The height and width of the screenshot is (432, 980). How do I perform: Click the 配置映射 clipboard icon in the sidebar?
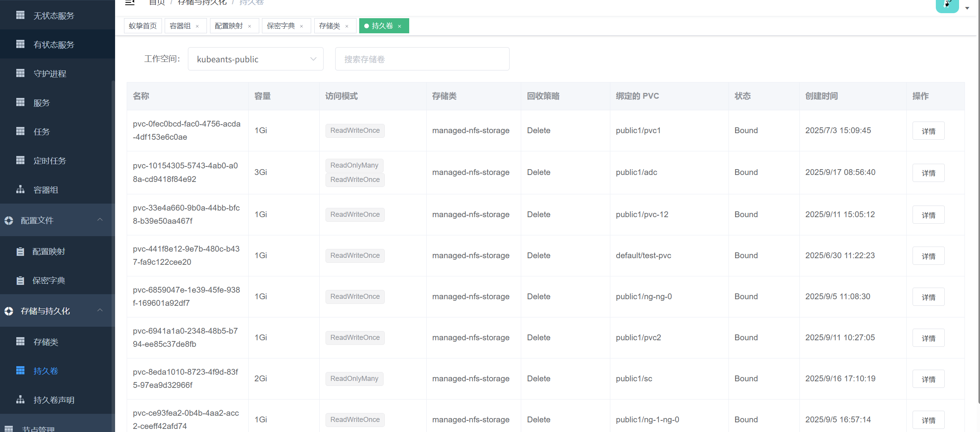[x=20, y=251]
